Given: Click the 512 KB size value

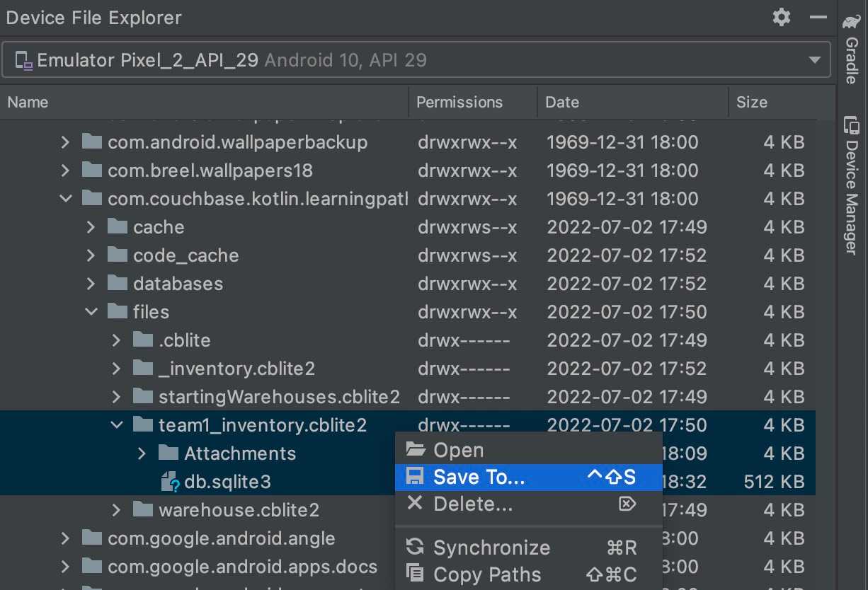Looking at the screenshot, I should coord(774,482).
